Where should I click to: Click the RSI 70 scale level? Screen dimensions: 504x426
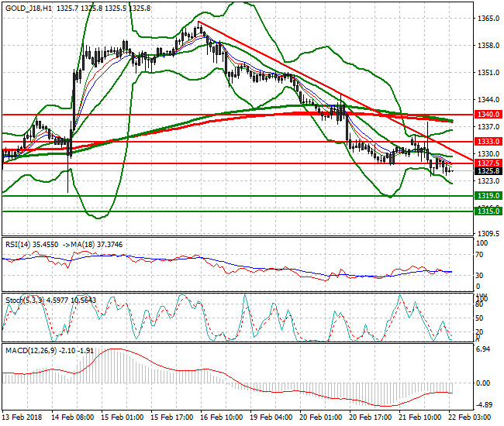[479, 255]
